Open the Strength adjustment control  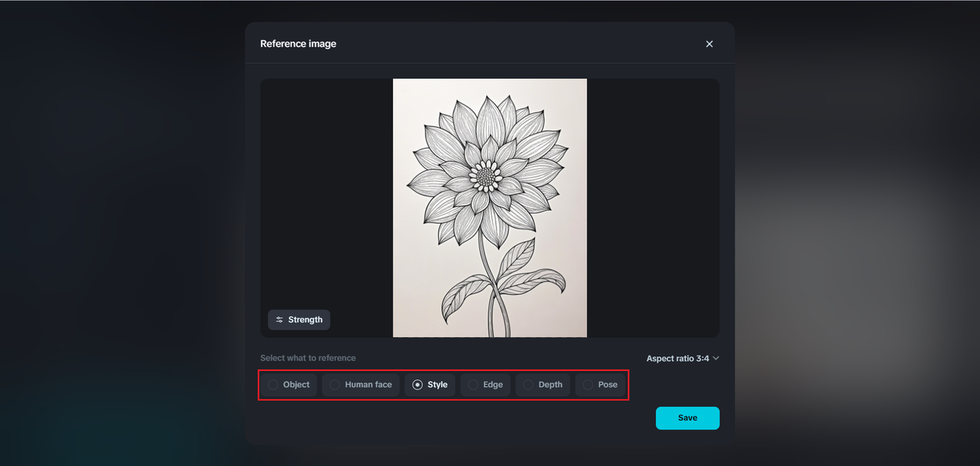[299, 320]
